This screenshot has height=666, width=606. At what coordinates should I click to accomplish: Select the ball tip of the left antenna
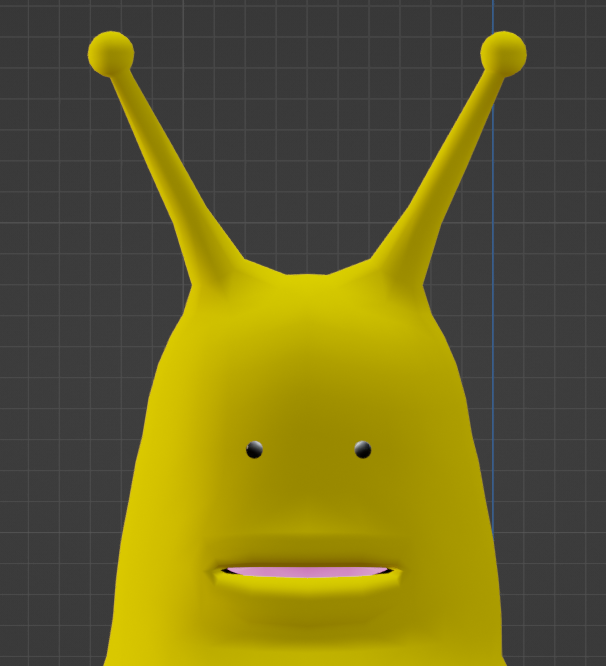tap(111, 54)
